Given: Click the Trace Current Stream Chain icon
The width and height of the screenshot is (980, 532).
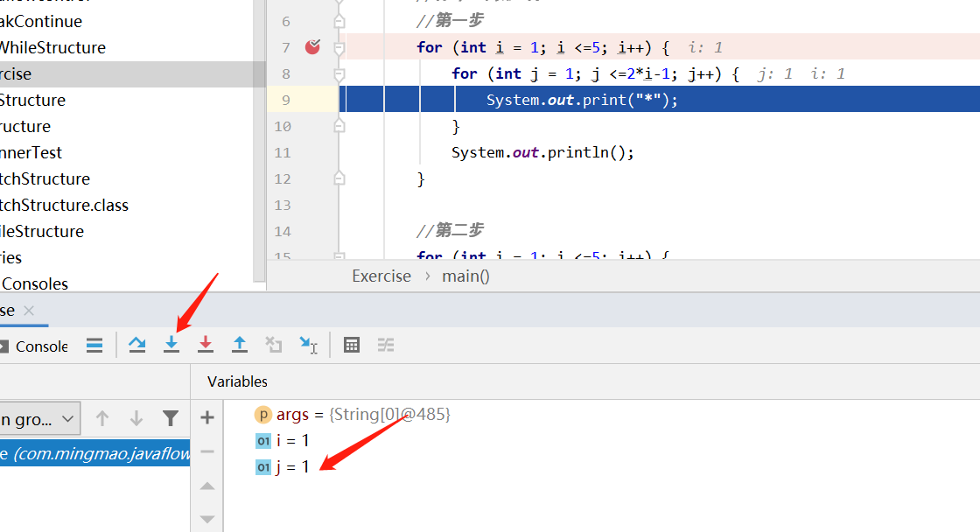Looking at the screenshot, I should click(x=386, y=345).
